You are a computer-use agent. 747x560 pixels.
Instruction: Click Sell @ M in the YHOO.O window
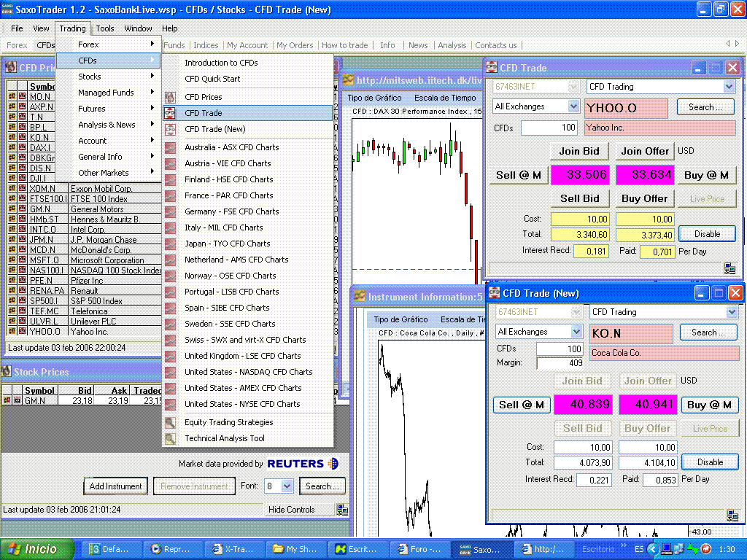click(519, 175)
